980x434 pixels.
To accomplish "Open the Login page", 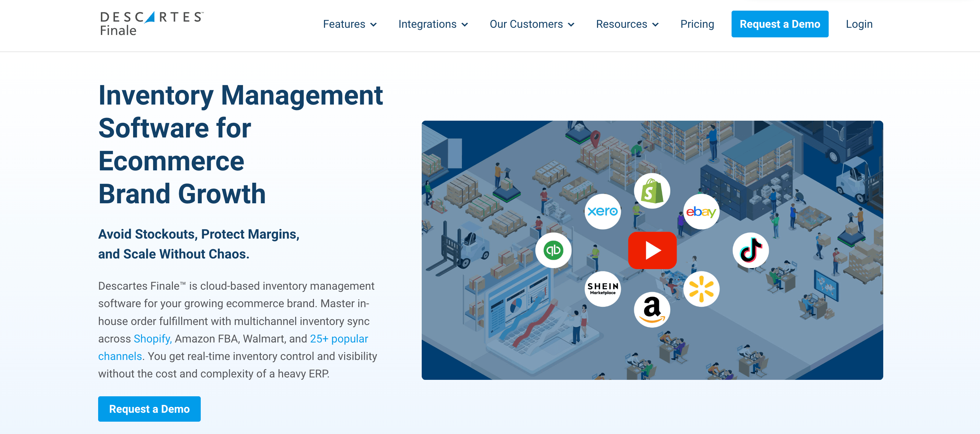I will [859, 24].
